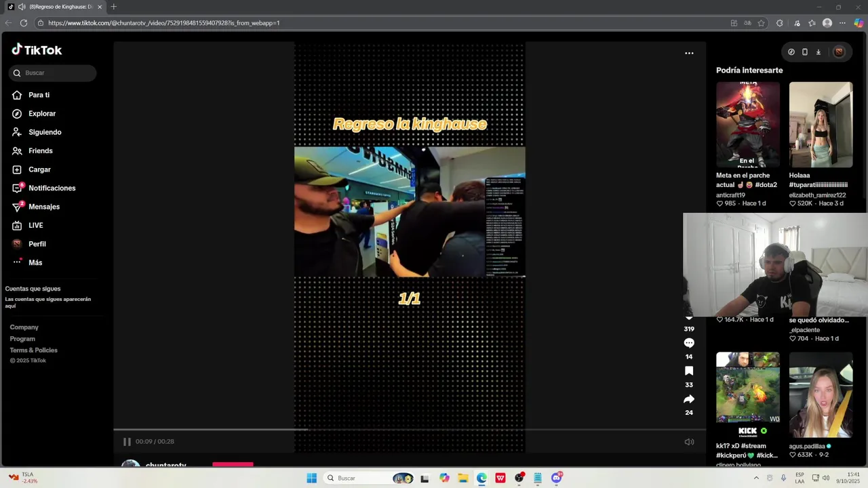Viewport: 868px width, 488px height.
Task: Visit the anticraft19 profile
Action: 730,195
